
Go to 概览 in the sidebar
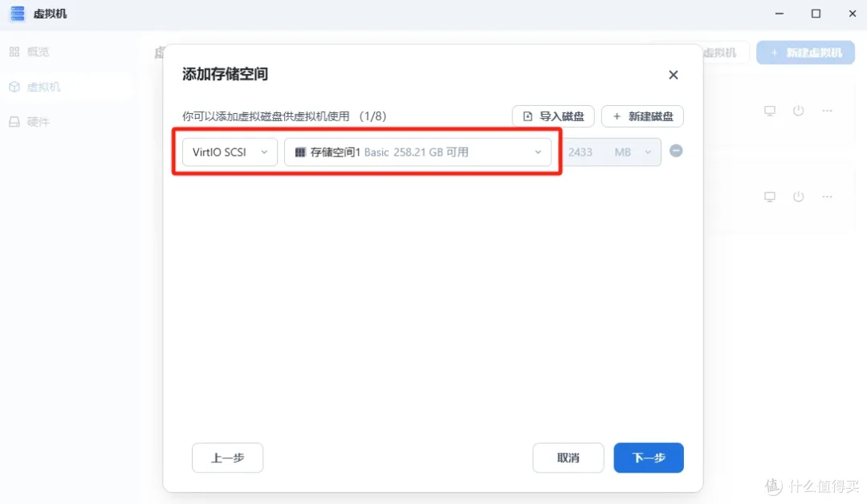[38, 52]
